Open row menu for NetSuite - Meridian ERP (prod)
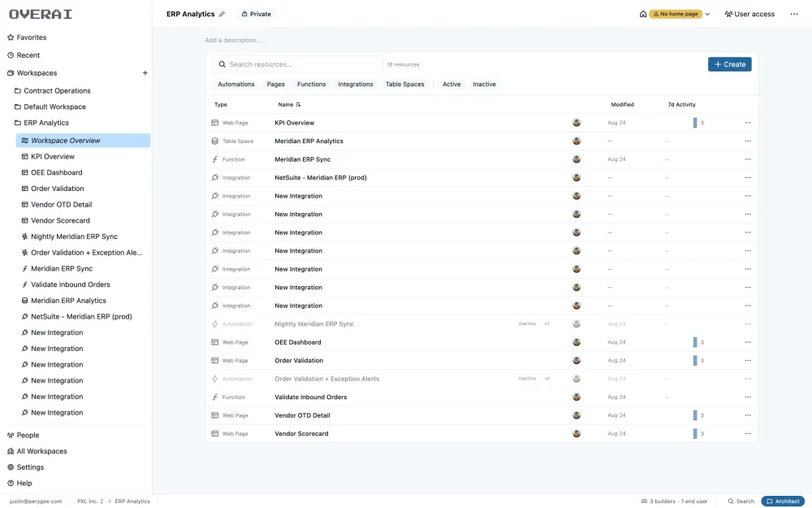Image resolution: width=812 pixels, height=508 pixels. point(748,178)
